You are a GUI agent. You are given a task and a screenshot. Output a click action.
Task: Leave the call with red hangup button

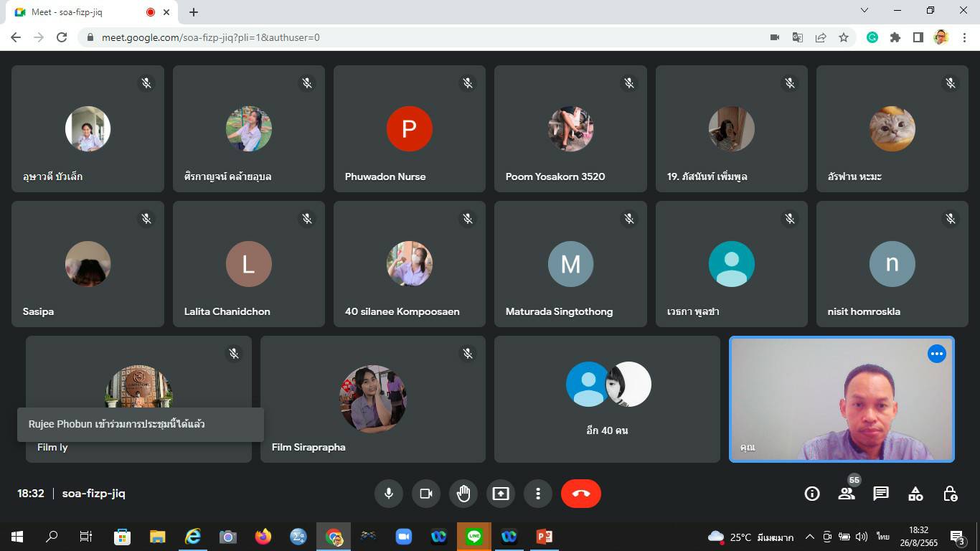click(x=580, y=494)
